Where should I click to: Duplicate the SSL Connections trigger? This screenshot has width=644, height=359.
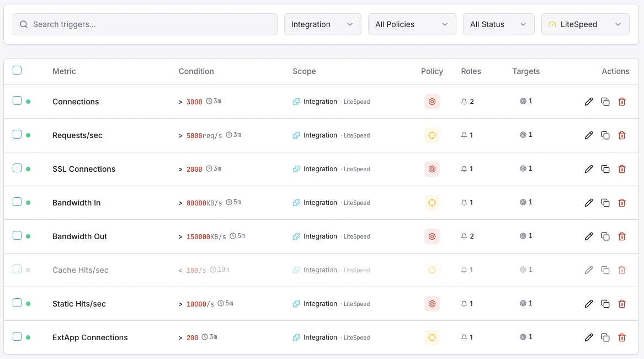tap(605, 169)
